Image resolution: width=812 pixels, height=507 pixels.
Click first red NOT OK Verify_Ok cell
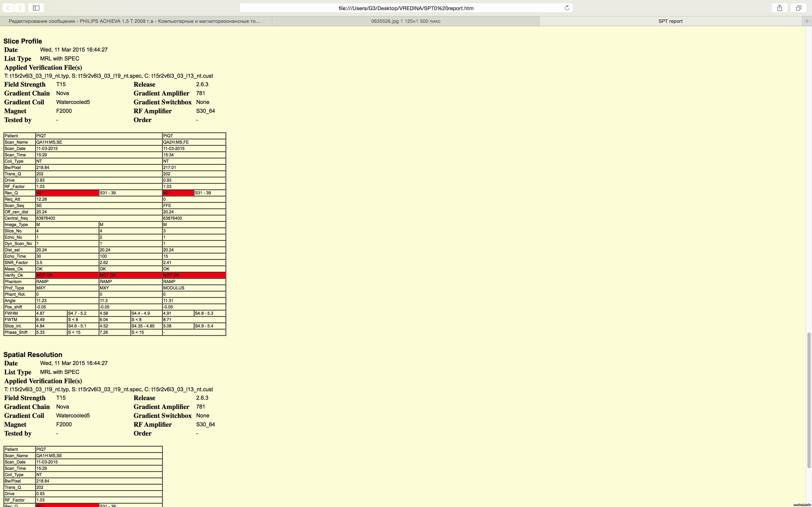coord(67,275)
